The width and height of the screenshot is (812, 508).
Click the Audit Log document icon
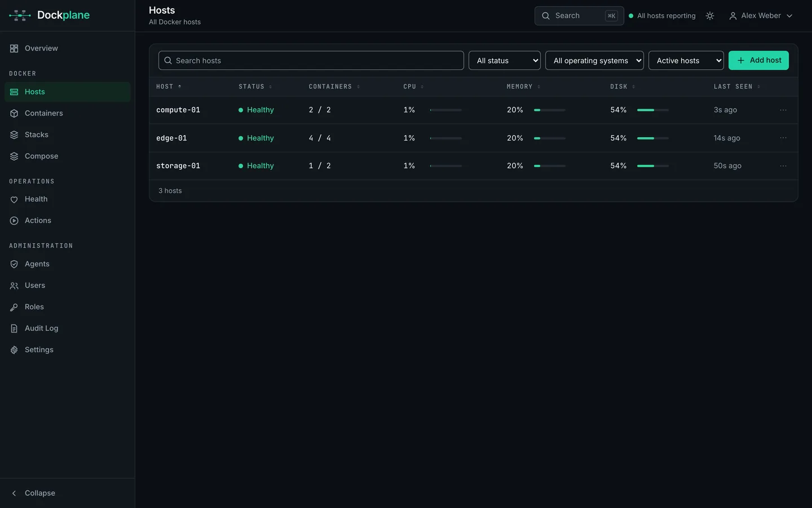(14, 329)
